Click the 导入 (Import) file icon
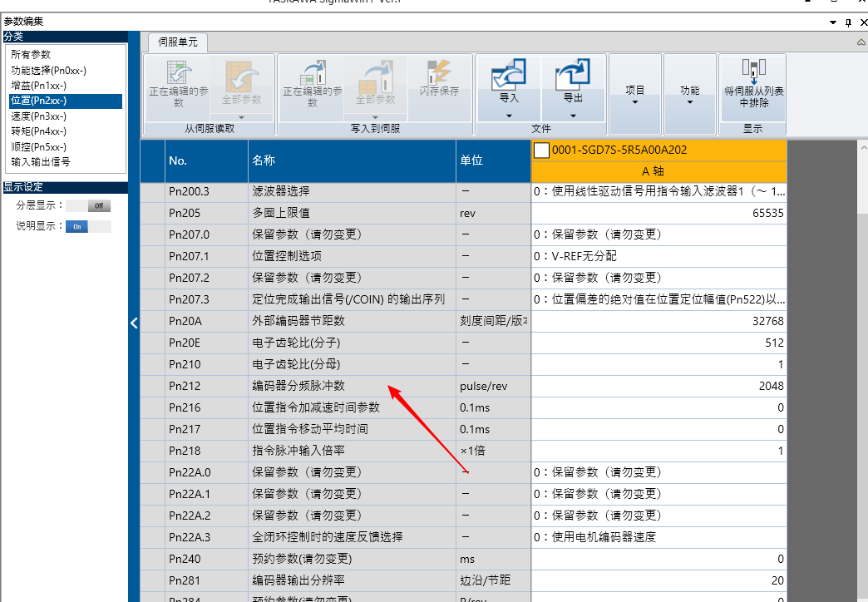 (508, 77)
